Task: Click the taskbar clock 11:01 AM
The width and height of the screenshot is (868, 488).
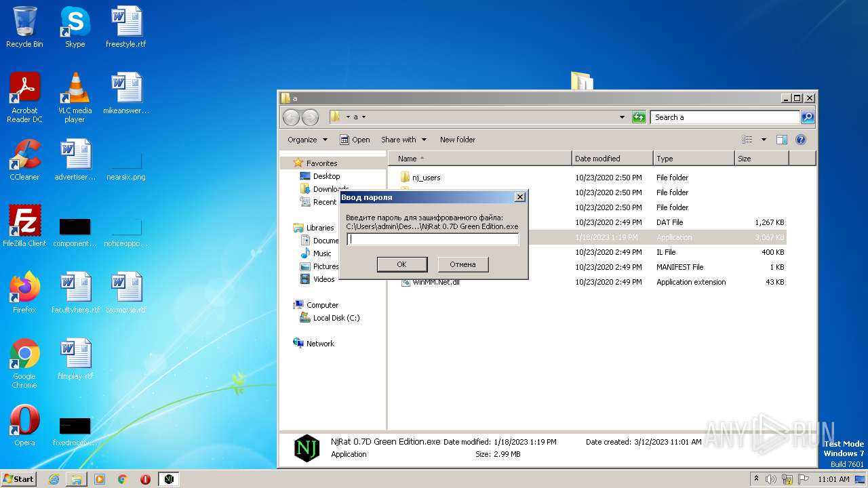Action: (833, 479)
